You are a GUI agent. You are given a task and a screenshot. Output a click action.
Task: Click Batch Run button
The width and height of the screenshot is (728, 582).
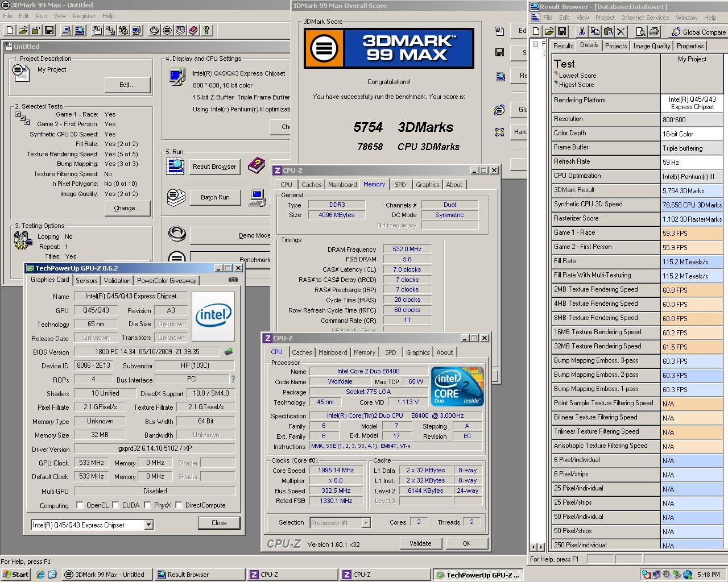(215, 197)
